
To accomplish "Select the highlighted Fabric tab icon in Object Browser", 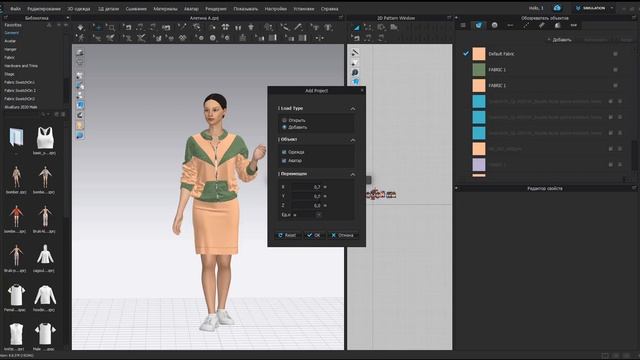I will coord(478,25).
